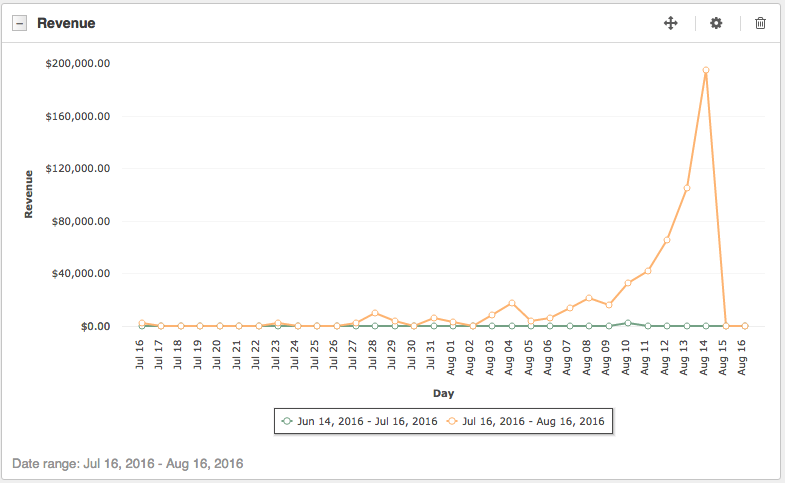Delete widget using trash icon

(x=760, y=23)
